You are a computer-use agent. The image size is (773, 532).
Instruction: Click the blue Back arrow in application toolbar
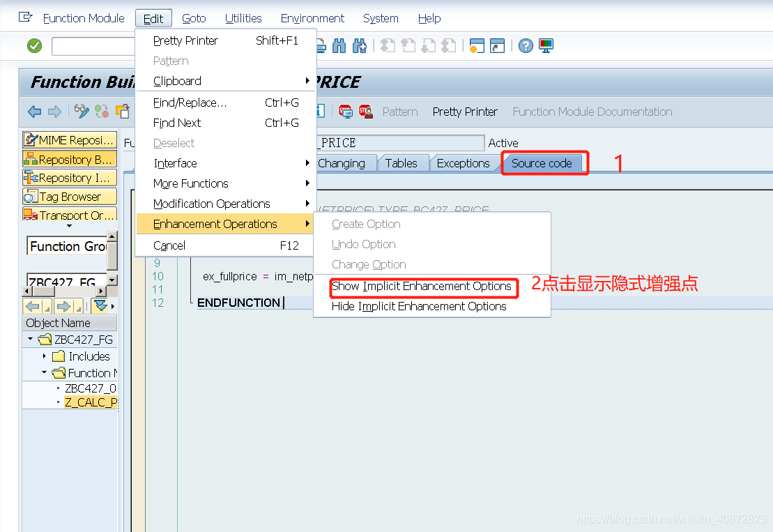point(35,112)
